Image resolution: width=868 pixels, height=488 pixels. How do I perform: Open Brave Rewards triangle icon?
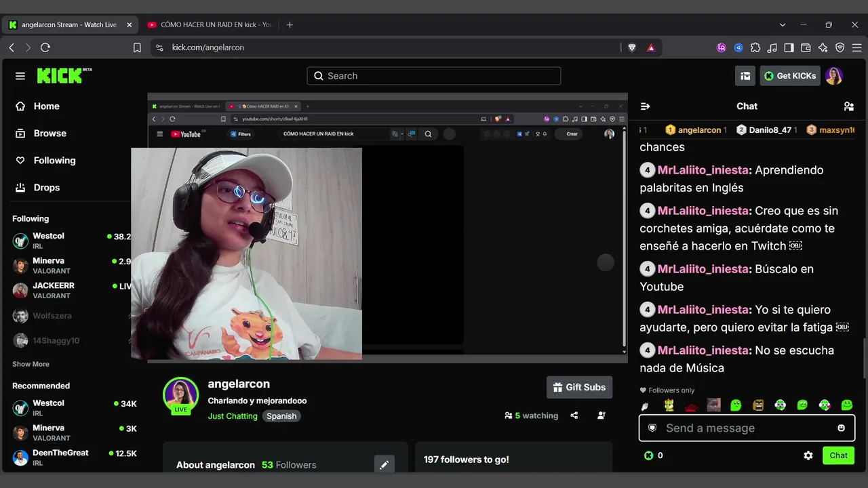[651, 47]
